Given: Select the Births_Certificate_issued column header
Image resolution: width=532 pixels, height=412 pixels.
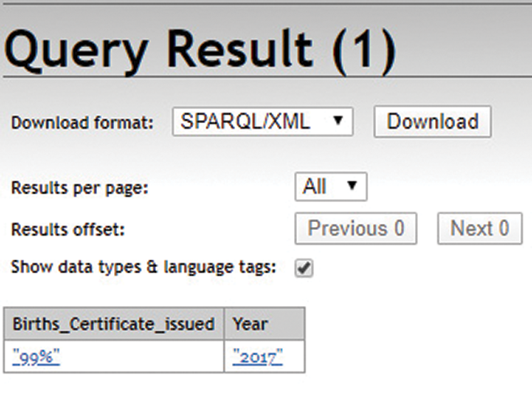Looking at the screenshot, I should [114, 324].
